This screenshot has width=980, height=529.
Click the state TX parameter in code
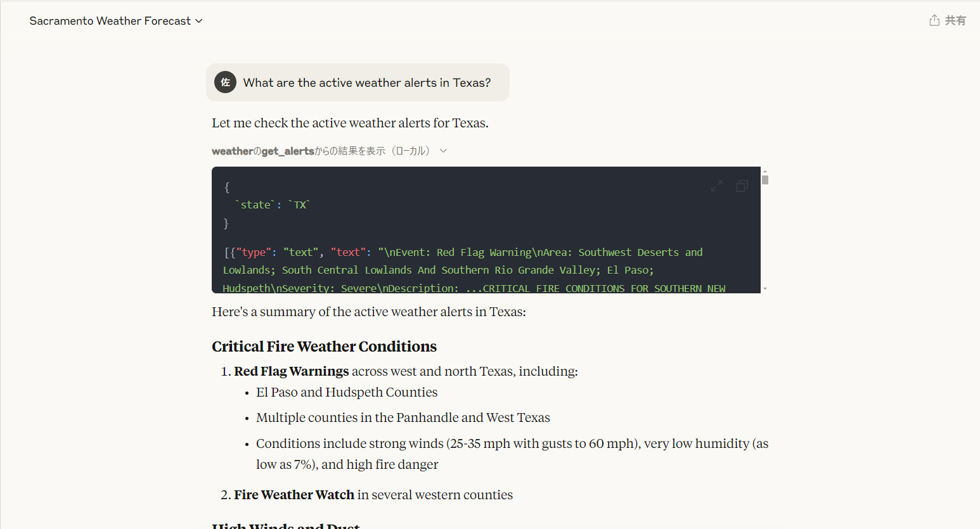tap(272, 205)
